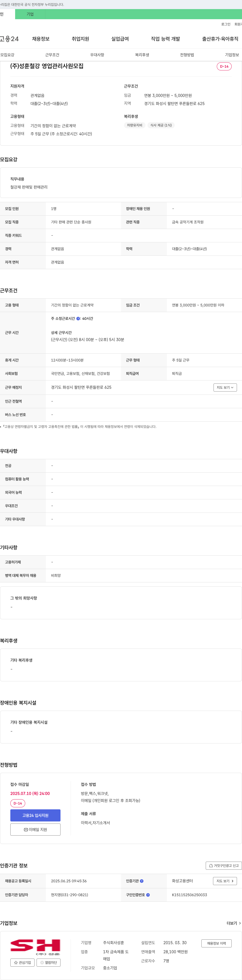Click 설립연도 value 2015. 03. 30
The image size is (242, 980).
pyautogui.click(x=175, y=942)
